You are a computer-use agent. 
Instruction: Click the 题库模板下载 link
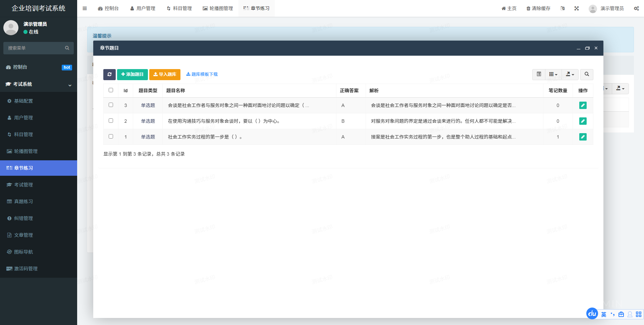pos(202,74)
